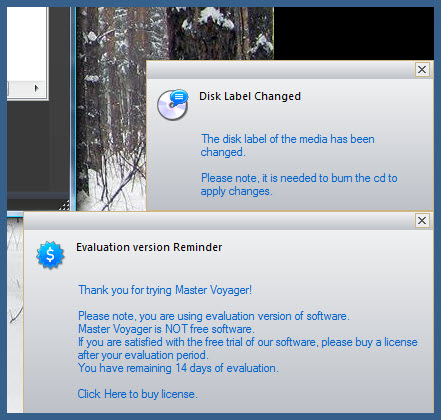
Task: Click the blue dollar badge icon
Action: tap(50, 255)
